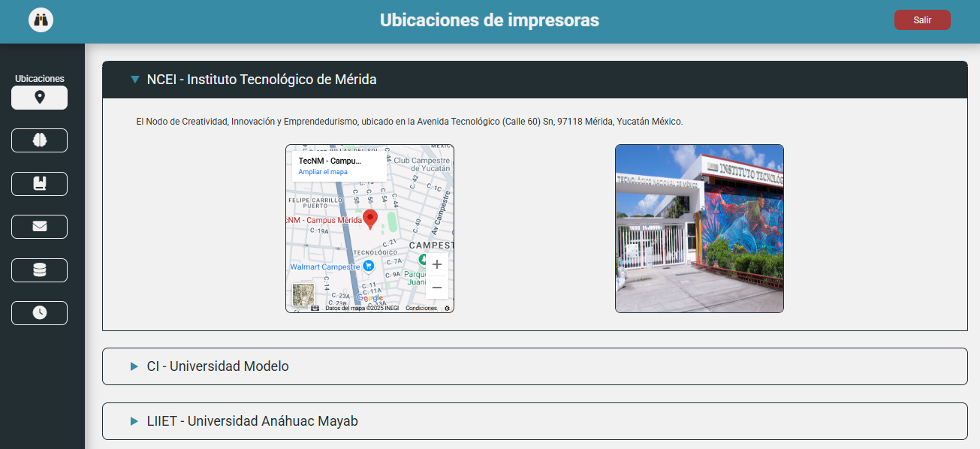Open the bookmark book sidebar section
This screenshot has height=449, width=980.
(39, 184)
